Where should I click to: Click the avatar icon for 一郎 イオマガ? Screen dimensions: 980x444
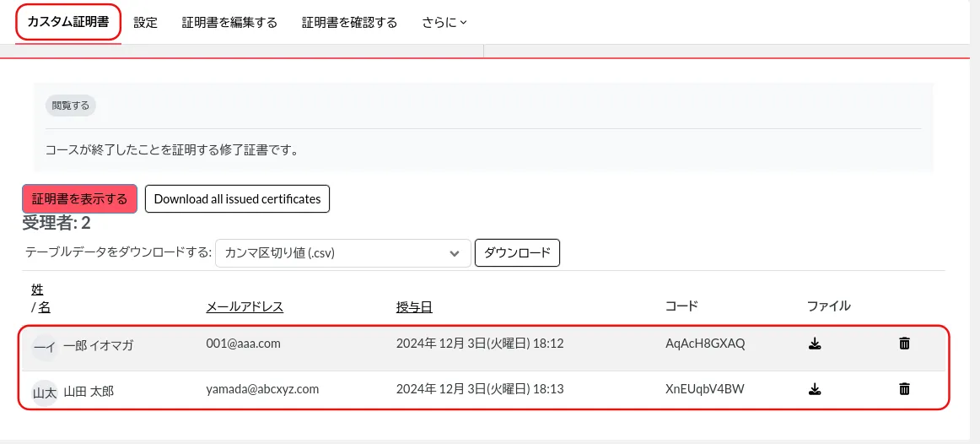coord(44,345)
